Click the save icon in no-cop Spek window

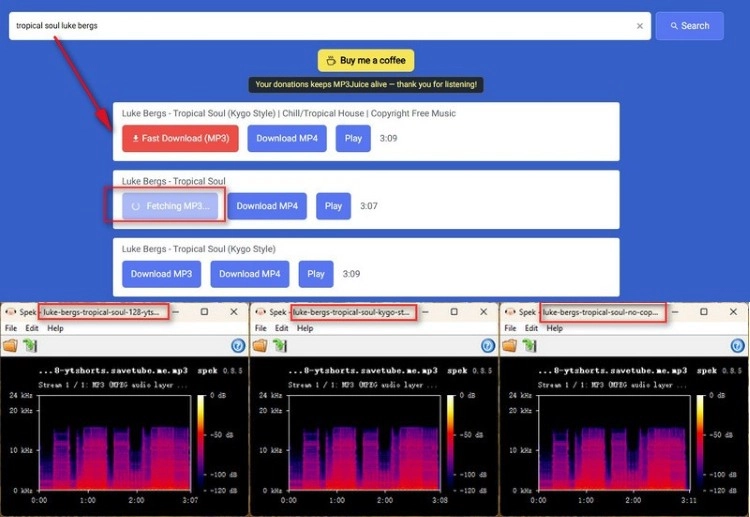529,345
